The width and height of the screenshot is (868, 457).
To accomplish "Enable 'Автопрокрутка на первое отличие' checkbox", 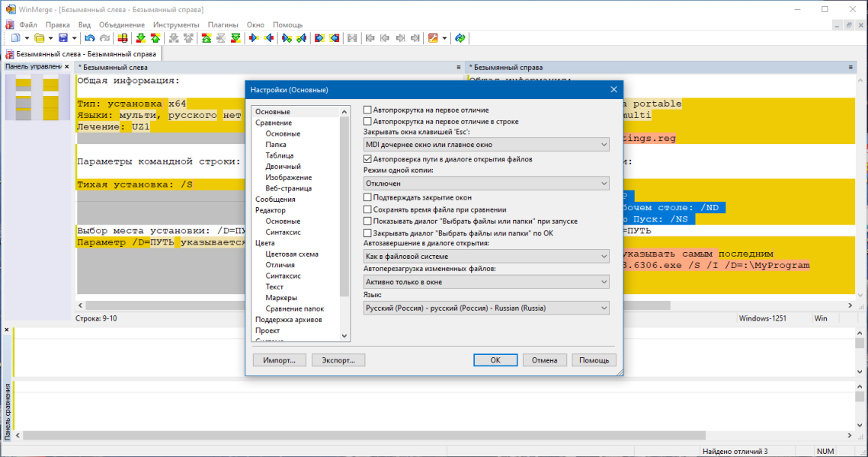I will tap(367, 110).
